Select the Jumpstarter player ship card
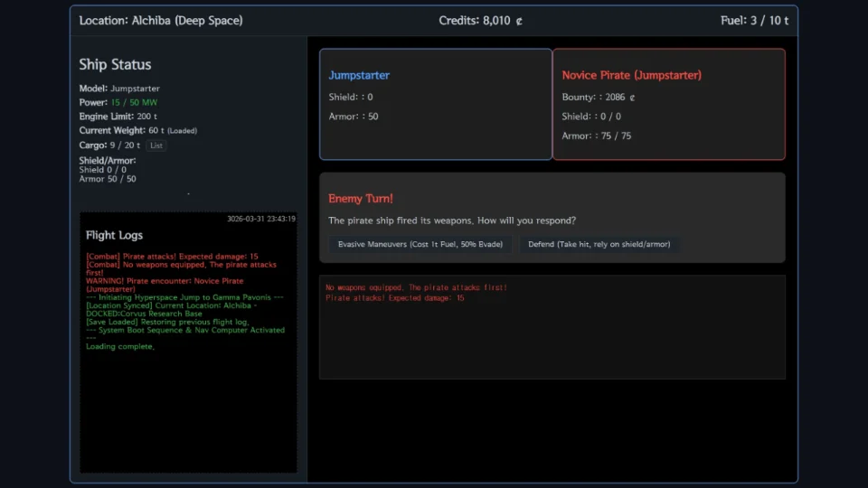868x488 pixels. [435, 104]
